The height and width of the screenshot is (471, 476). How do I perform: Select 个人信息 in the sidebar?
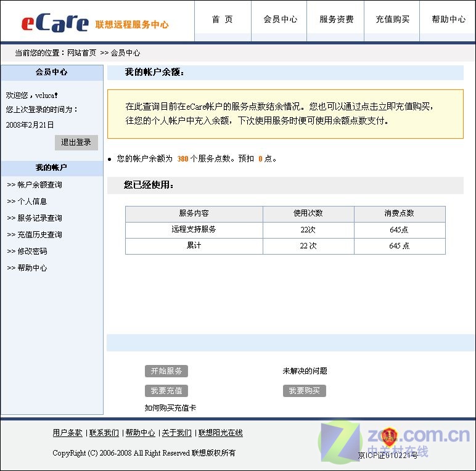32,201
